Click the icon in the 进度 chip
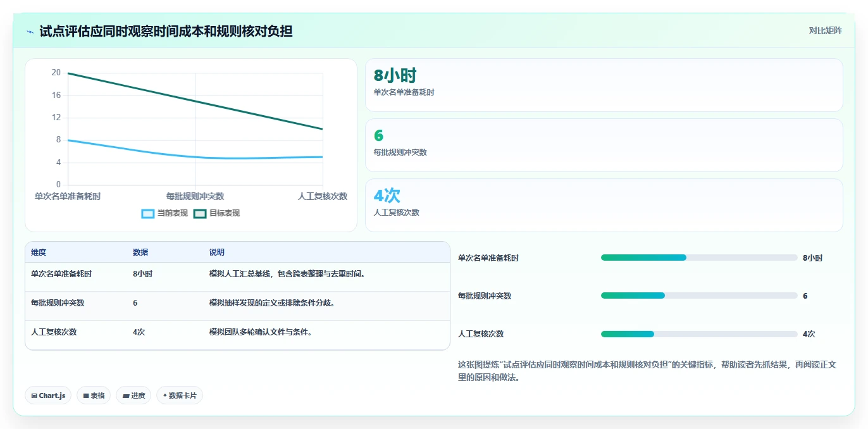 point(126,395)
